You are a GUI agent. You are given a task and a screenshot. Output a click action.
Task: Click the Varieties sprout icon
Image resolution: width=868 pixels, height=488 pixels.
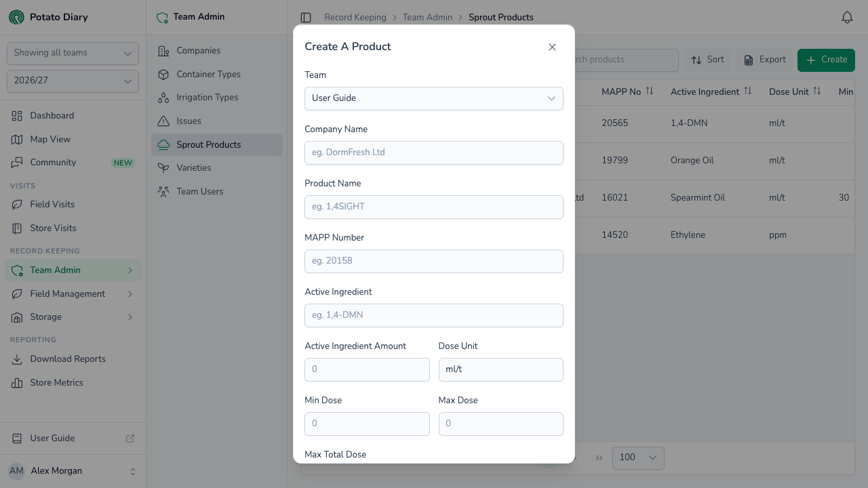click(x=163, y=168)
